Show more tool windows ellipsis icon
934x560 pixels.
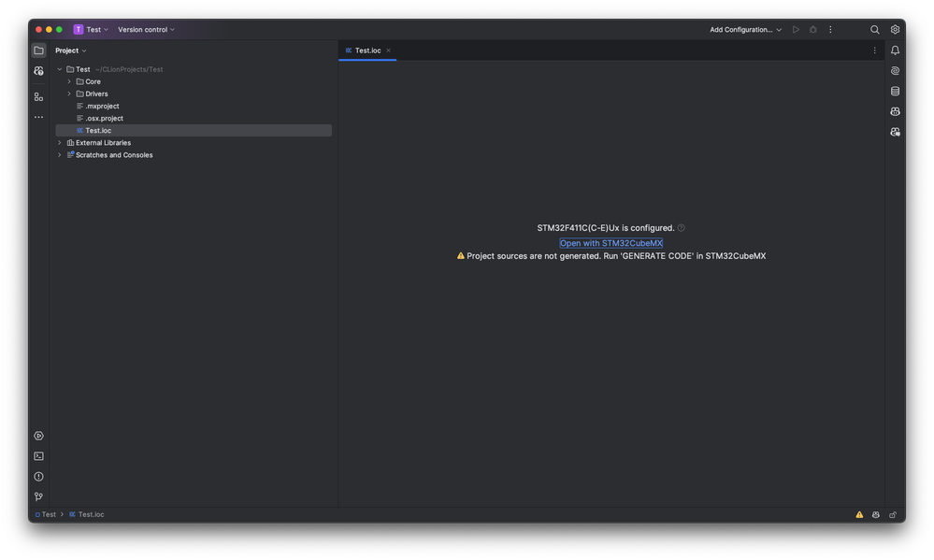point(38,118)
